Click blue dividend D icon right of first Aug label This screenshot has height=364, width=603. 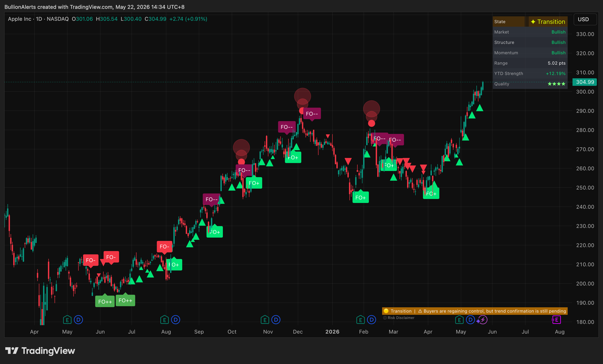coord(175,319)
